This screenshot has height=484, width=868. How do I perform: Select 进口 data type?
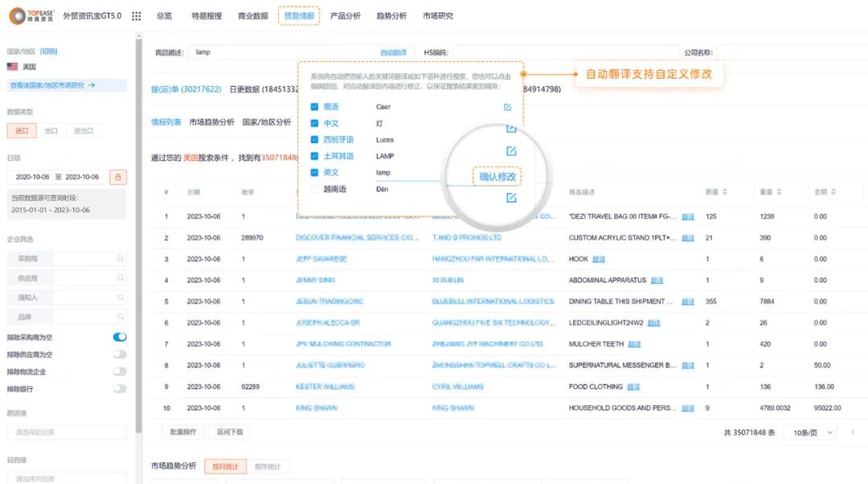coord(22,131)
